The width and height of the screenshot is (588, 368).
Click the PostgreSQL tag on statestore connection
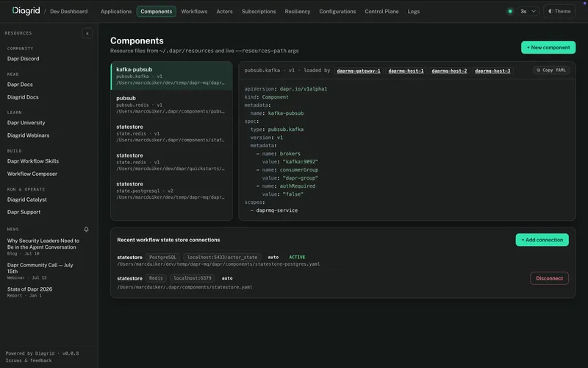point(162,257)
